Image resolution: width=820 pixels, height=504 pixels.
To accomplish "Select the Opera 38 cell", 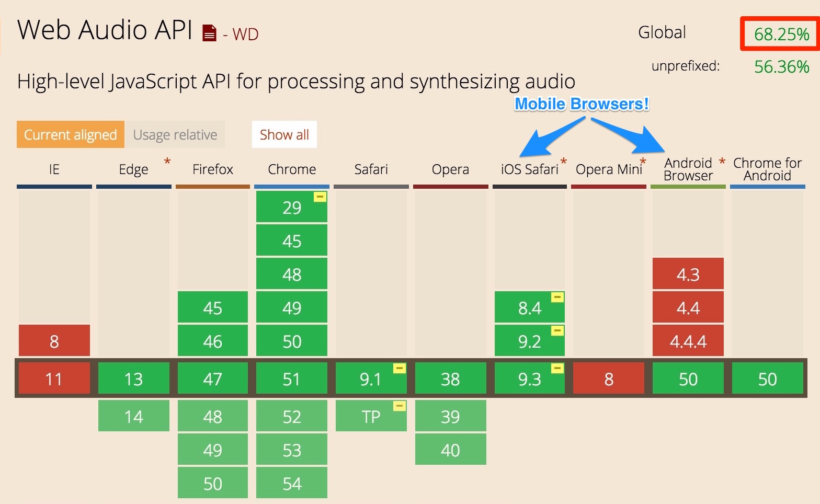I will (x=451, y=378).
